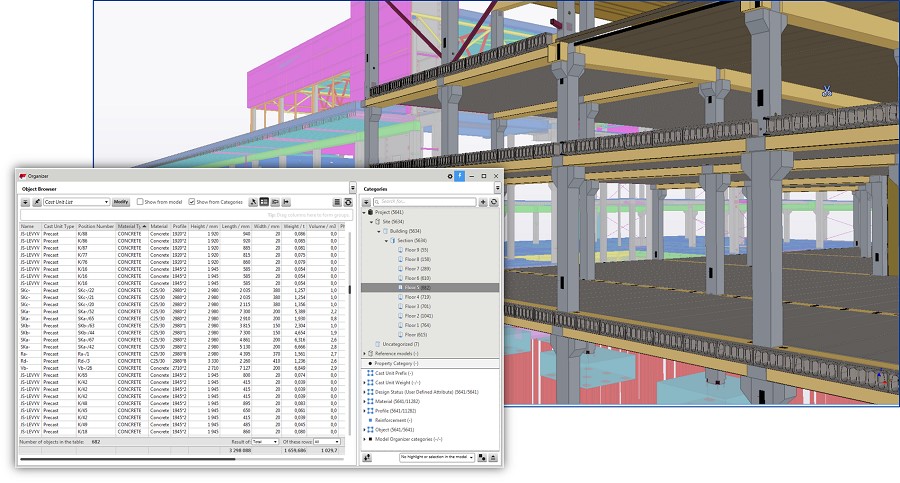Collapse the Building tree node

tap(381, 231)
